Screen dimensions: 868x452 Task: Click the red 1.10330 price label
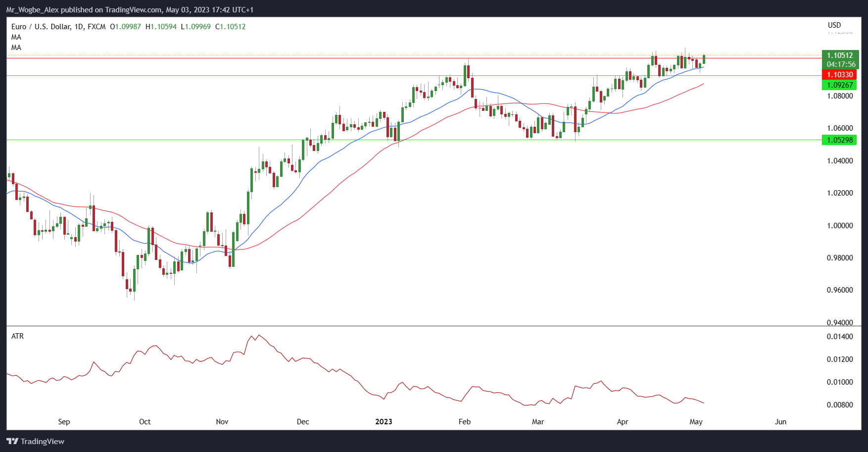pos(840,75)
